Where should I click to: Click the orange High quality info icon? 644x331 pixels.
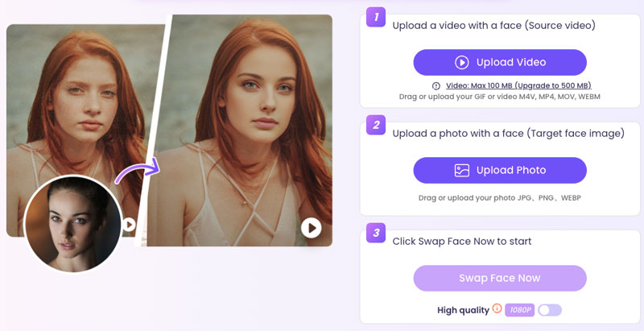click(497, 308)
